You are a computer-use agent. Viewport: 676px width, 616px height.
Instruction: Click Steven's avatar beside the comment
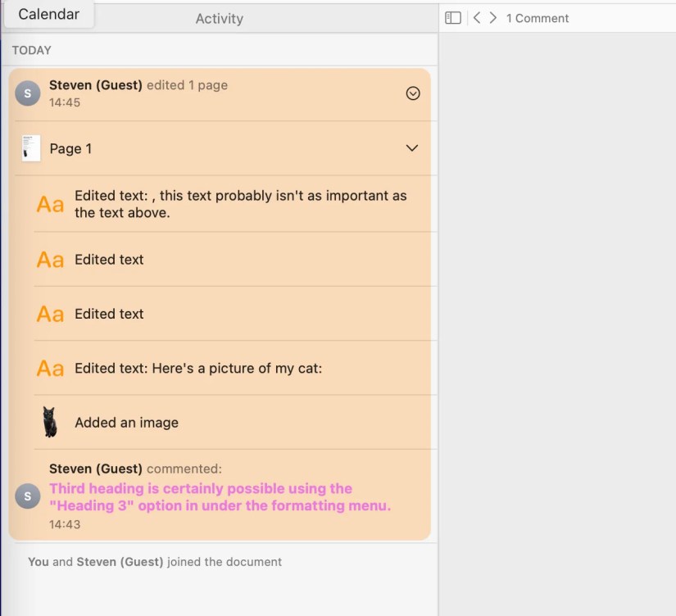(x=28, y=496)
